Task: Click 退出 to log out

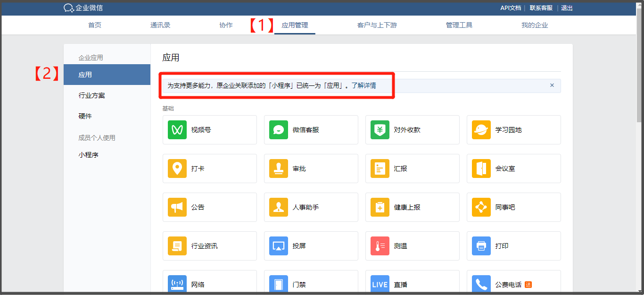Action: [x=567, y=8]
